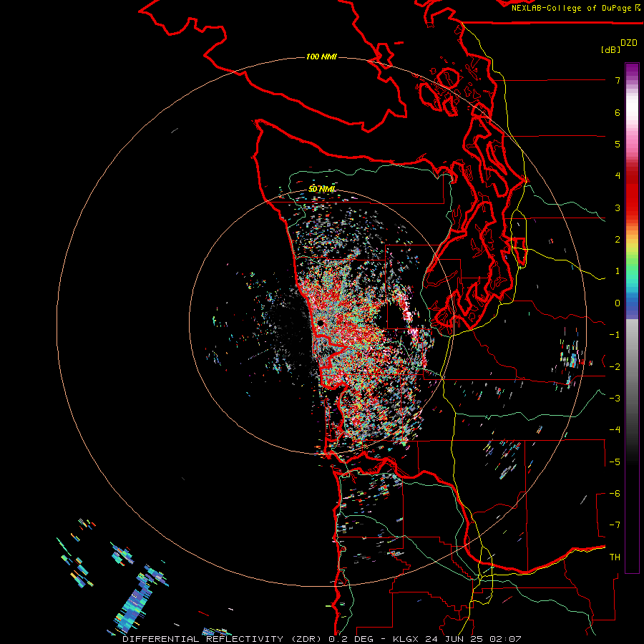Image resolution: width=644 pixels, height=644 pixels.
Task: Click the purple top of the color bar
Action: (632, 70)
